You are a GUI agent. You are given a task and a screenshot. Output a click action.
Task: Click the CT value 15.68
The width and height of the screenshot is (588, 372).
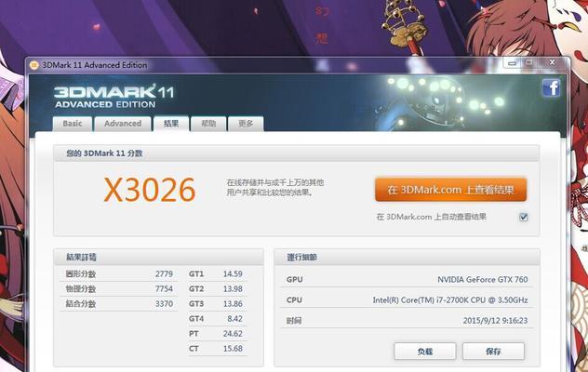coord(233,349)
